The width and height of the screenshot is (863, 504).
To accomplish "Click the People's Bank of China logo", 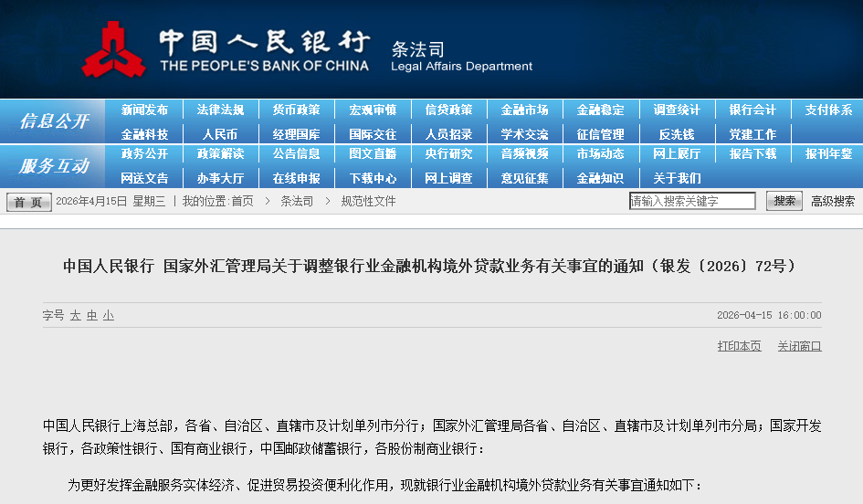I will [x=113, y=50].
